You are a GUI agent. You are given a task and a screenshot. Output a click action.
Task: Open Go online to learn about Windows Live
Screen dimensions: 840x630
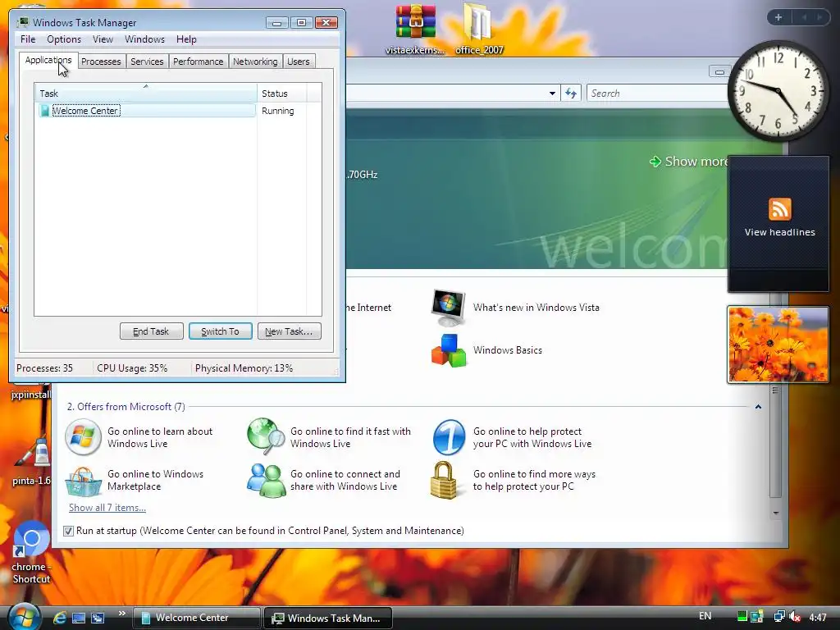[160, 437]
